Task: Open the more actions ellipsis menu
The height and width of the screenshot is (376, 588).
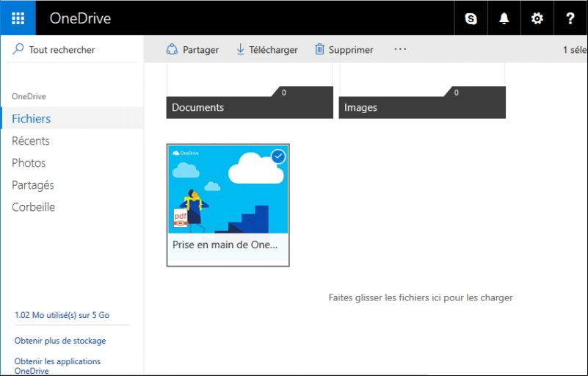Action: pos(400,48)
